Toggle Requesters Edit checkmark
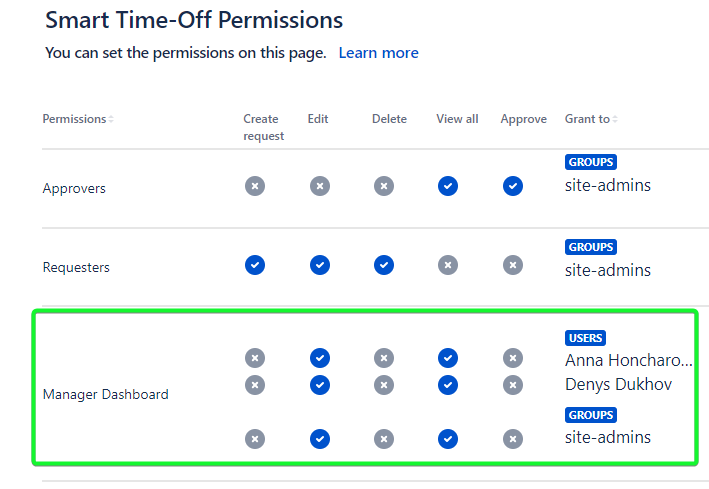The height and width of the screenshot is (489, 709). pyautogui.click(x=319, y=265)
